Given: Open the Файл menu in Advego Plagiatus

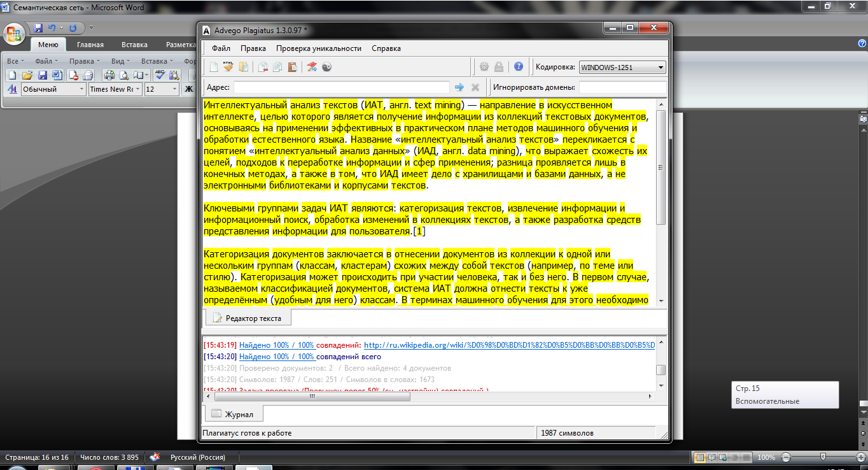Looking at the screenshot, I should 221,48.
